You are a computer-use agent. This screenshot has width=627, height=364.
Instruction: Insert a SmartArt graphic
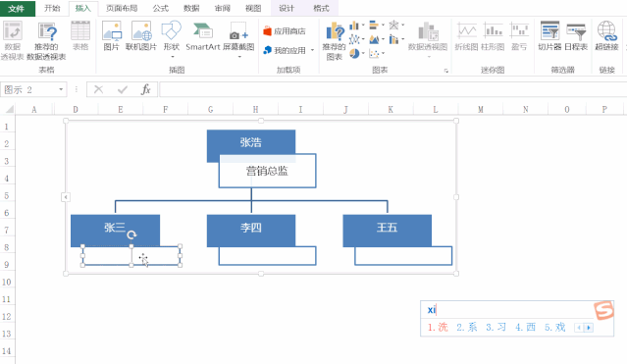(x=203, y=36)
